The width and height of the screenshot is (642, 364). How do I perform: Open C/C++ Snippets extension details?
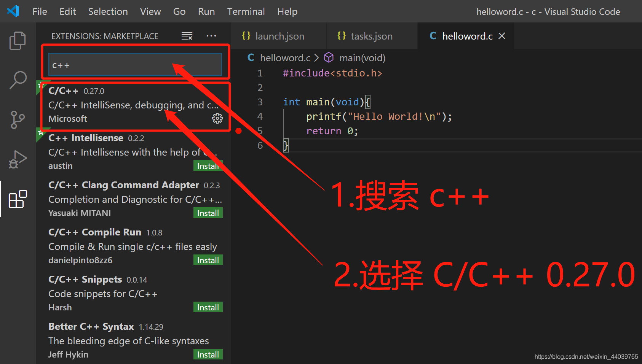[x=134, y=294]
